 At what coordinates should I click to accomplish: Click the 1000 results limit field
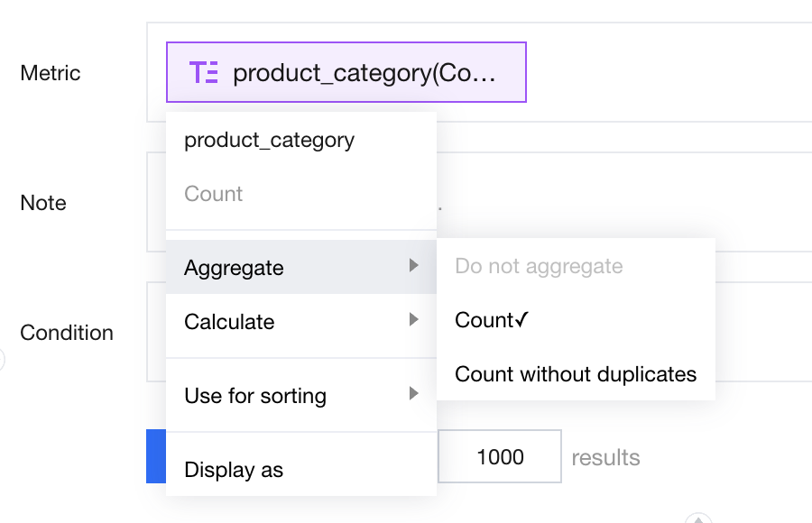tap(500, 457)
